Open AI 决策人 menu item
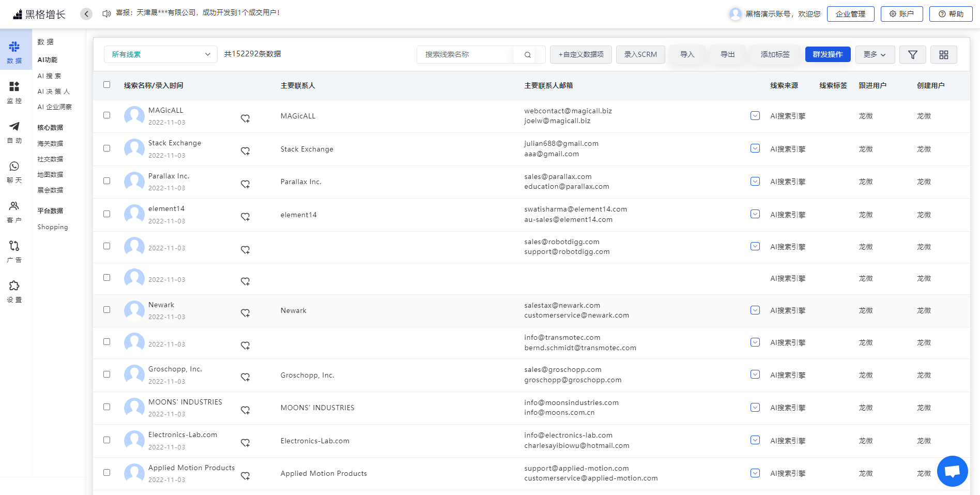The height and width of the screenshot is (495, 980). [54, 92]
